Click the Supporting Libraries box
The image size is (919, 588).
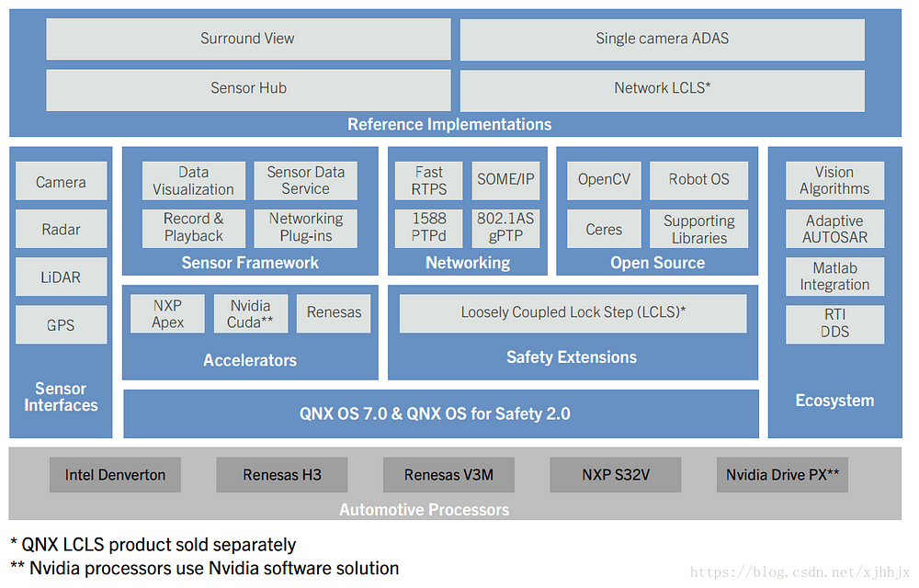coord(698,229)
